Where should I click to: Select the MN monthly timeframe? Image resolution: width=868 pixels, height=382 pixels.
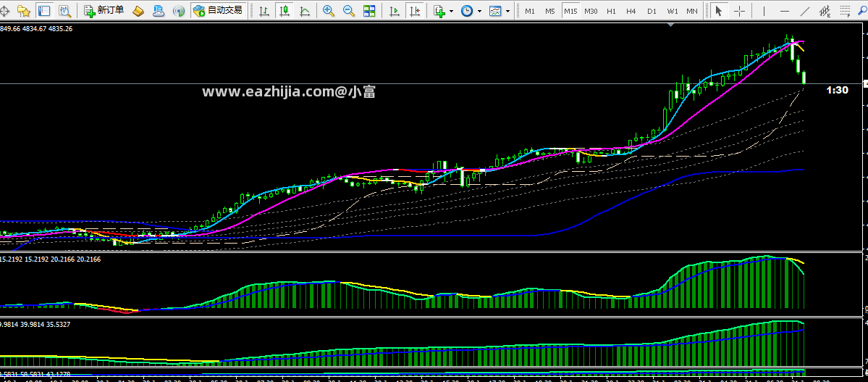tap(692, 11)
